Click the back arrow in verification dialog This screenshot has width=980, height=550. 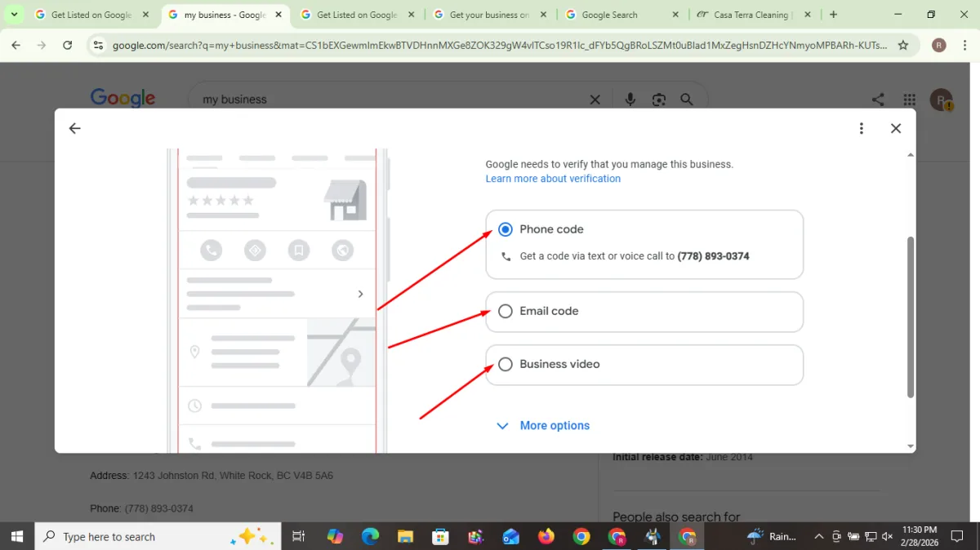pyautogui.click(x=75, y=128)
